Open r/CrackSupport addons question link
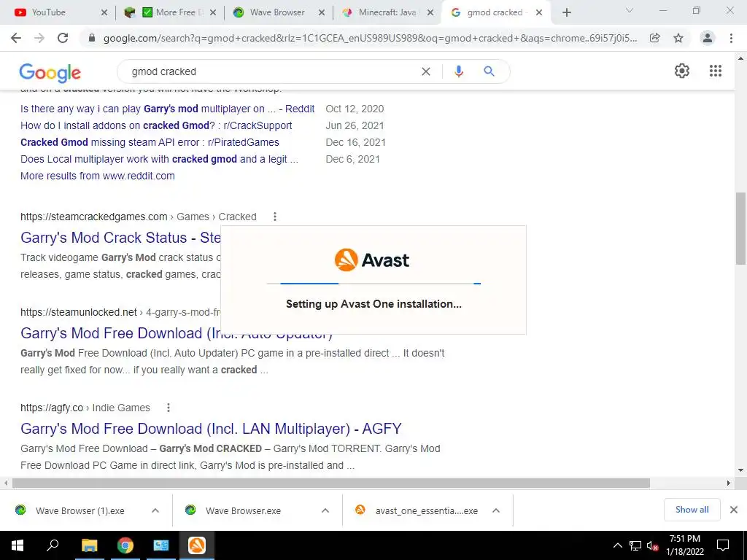 tap(156, 125)
